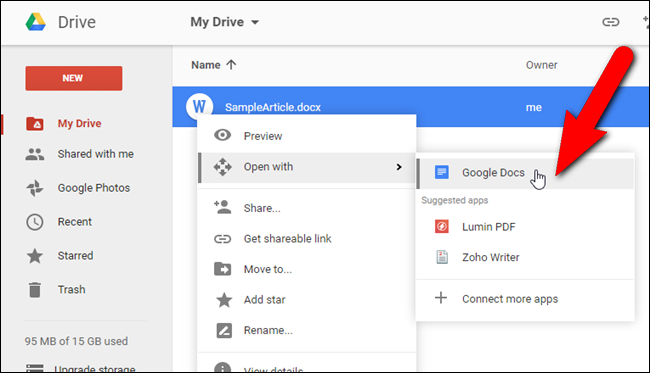Click the My Drive folder icon in sidebar
The height and width of the screenshot is (373, 650).
(x=35, y=124)
